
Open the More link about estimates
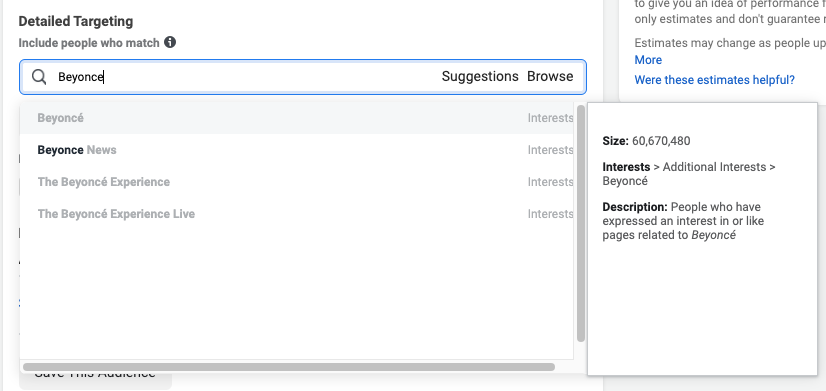point(648,60)
